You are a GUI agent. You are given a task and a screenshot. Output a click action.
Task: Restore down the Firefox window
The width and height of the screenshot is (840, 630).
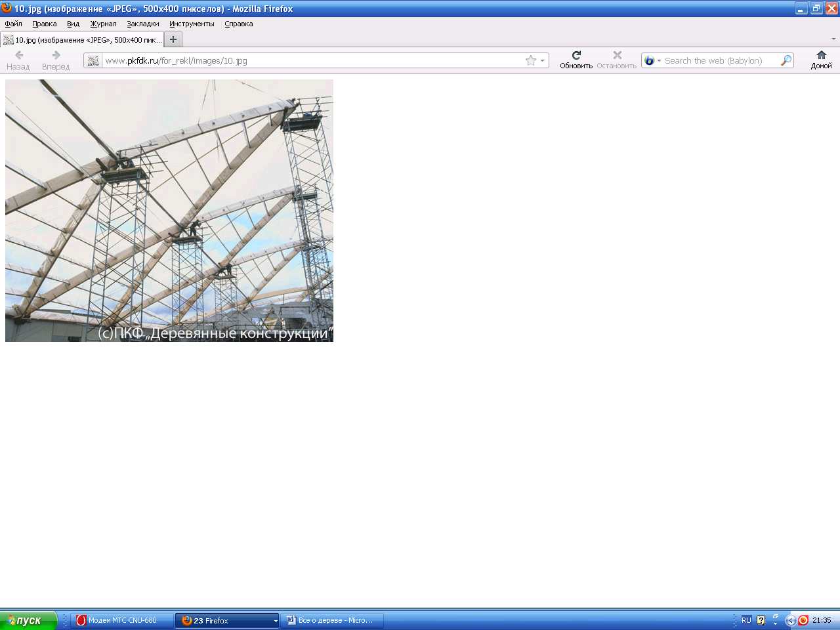point(816,9)
